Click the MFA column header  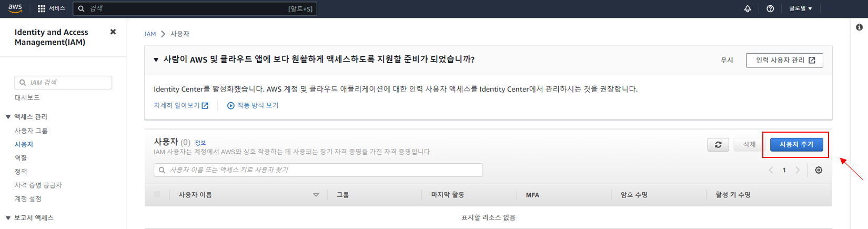(x=532, y=195)
